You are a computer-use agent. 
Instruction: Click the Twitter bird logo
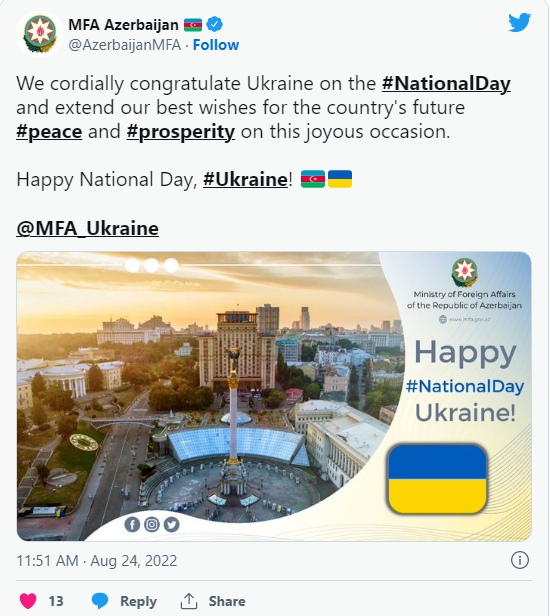pyautogui.click(x=520, y=22)
